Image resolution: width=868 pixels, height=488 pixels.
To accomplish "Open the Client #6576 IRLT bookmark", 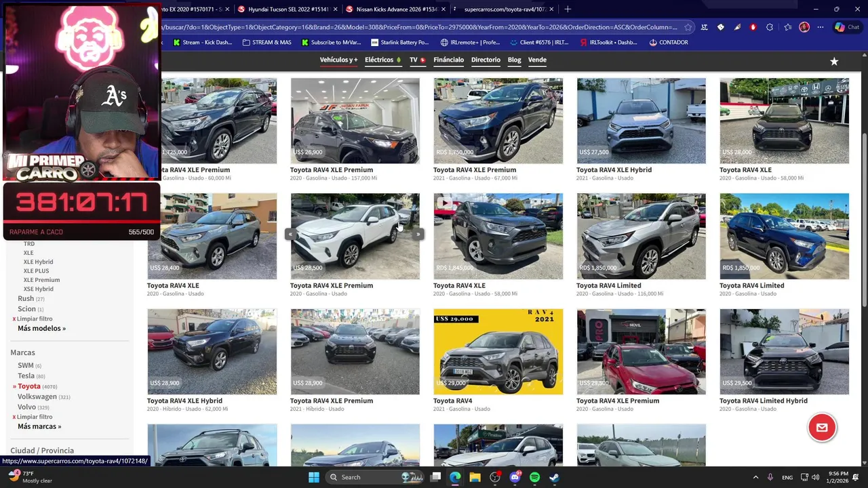I will (x=538, y=42).
